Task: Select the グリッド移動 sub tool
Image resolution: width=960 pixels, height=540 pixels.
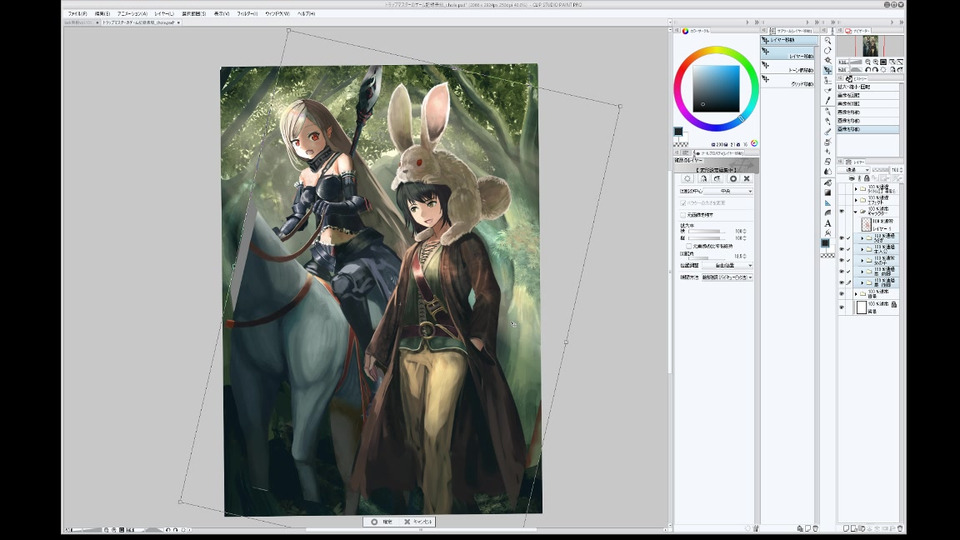Action: [789, 81]
